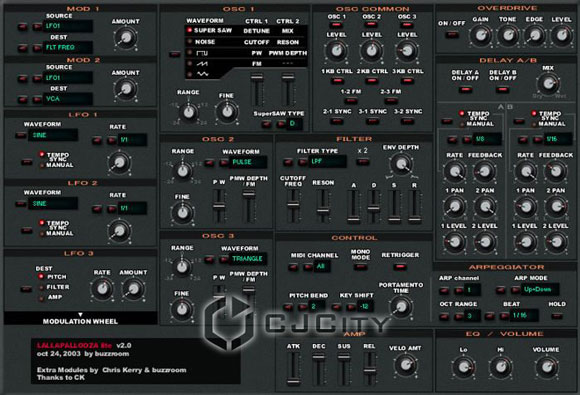Click the arpeggiator HOLD button

[557, 316]
